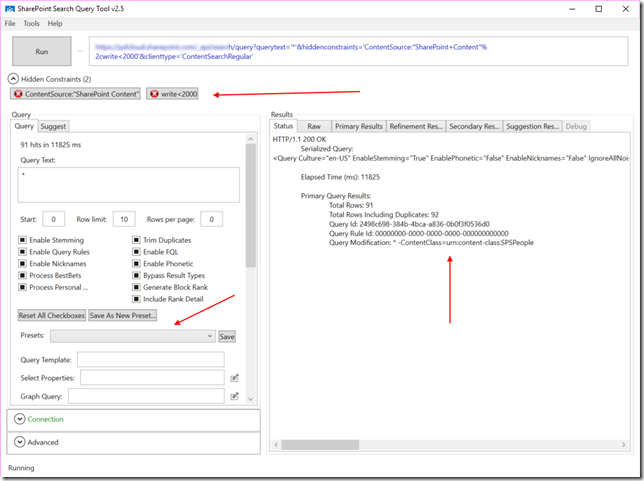This screenshot has width=644, height=481.
Task: Click query panel scroll down arrow
Action: tap(251, 399)
